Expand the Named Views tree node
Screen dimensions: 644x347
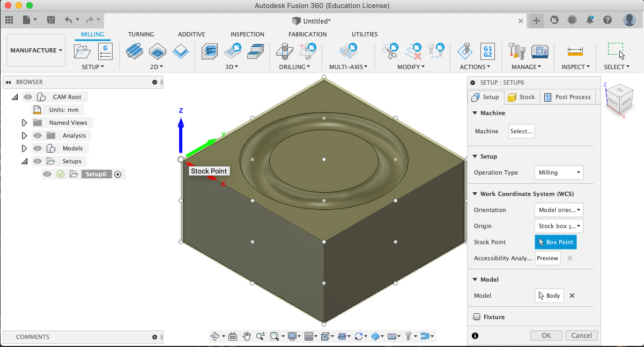pyautogui.click(x=24, y=123)
